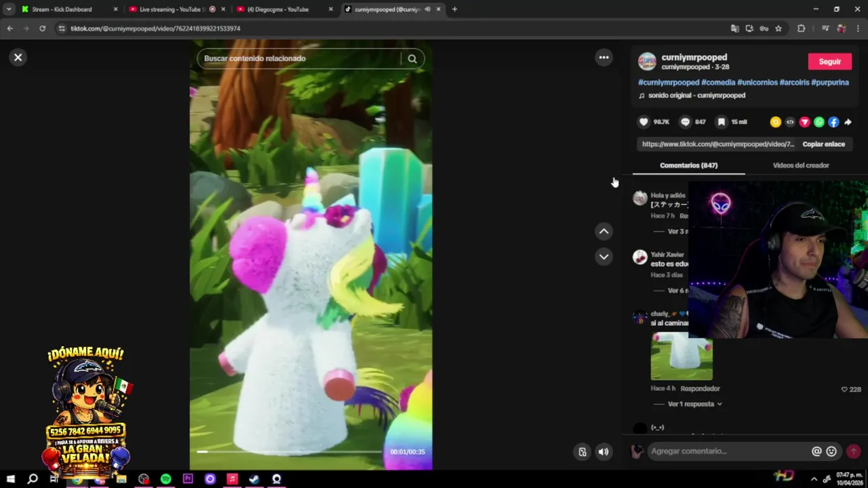The height and width of the screenshot is (488, 868).
Task: Open the media controls icon in toolbar
Action: pos(825,28)
